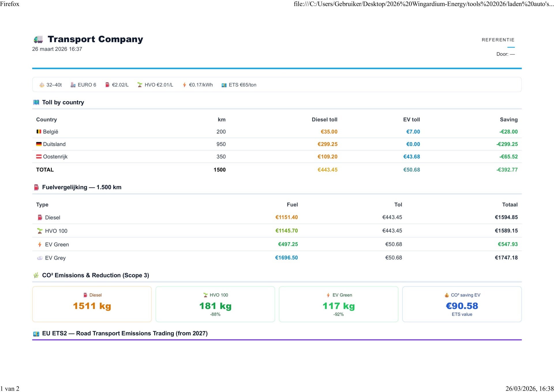Select the EV Green 117 kg card
Image resolution: width=554 pixels, height=392 pixels.
(338, 304)
